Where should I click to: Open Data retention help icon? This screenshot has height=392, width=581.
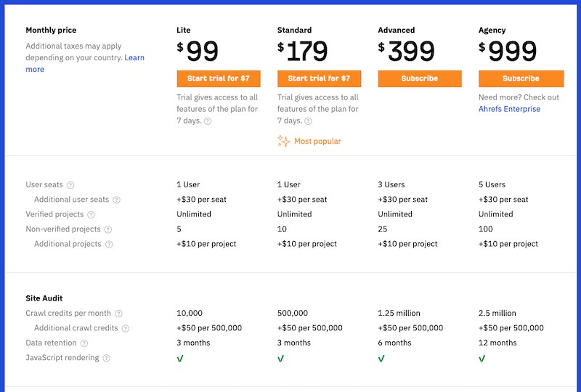pos(84,343)
